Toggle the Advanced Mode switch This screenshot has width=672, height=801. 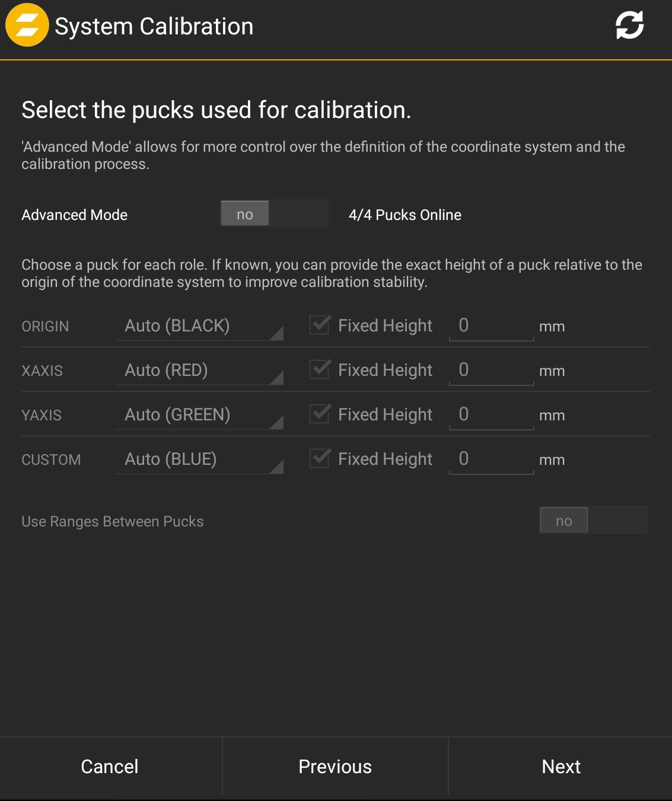tap(274, 214)
